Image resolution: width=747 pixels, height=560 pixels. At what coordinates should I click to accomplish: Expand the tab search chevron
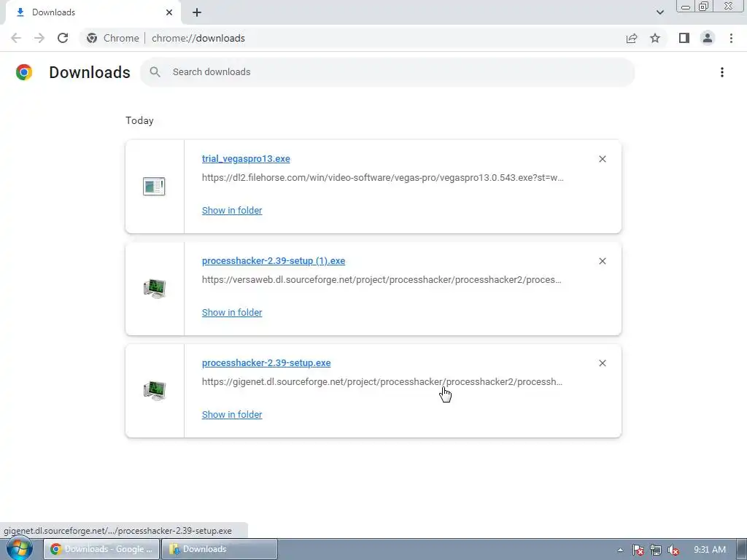tap(659, 12)
